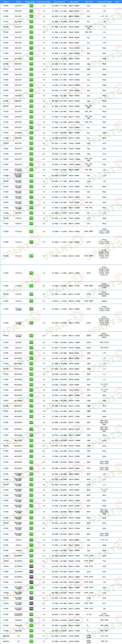Click the petrol icon in Fiesta L1G row
Viewport: 122px width, 644px height.
coord(31,213)
